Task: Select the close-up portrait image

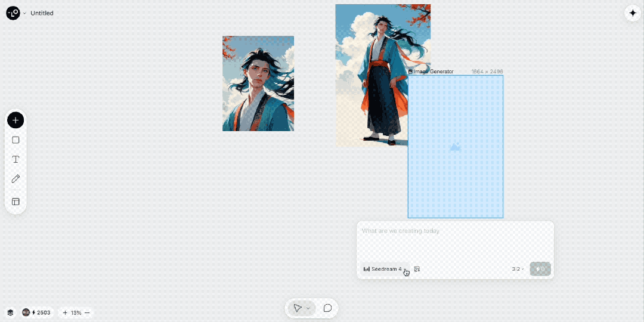Action: pyautogui.click(x=258, y=83)
